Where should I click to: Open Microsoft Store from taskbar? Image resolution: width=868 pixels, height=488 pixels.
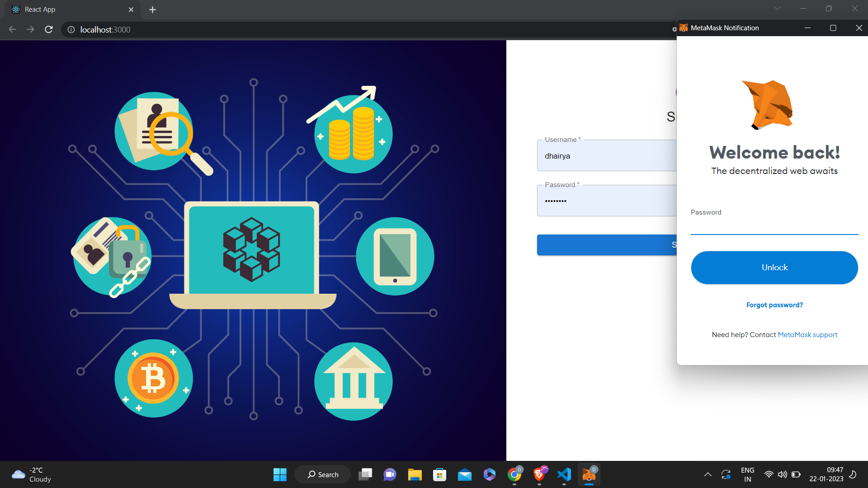pos(439,474)
